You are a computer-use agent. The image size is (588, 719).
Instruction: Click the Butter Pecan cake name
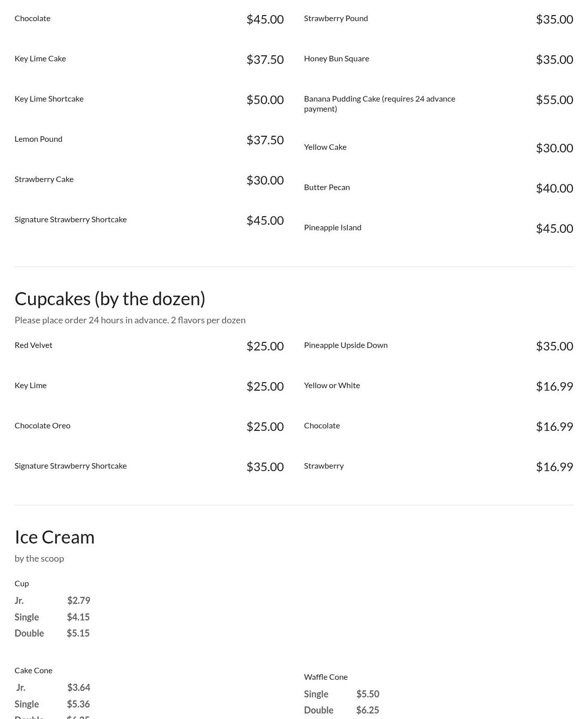coord(327,188)
